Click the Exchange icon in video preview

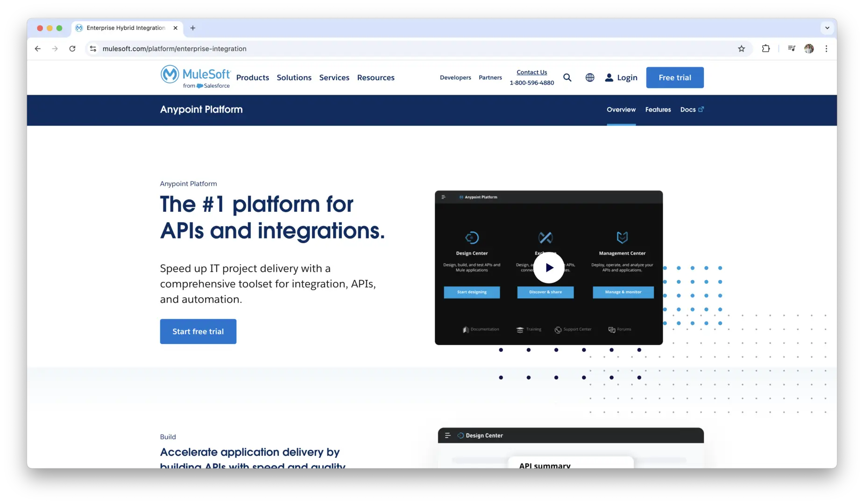click(545, 238)
